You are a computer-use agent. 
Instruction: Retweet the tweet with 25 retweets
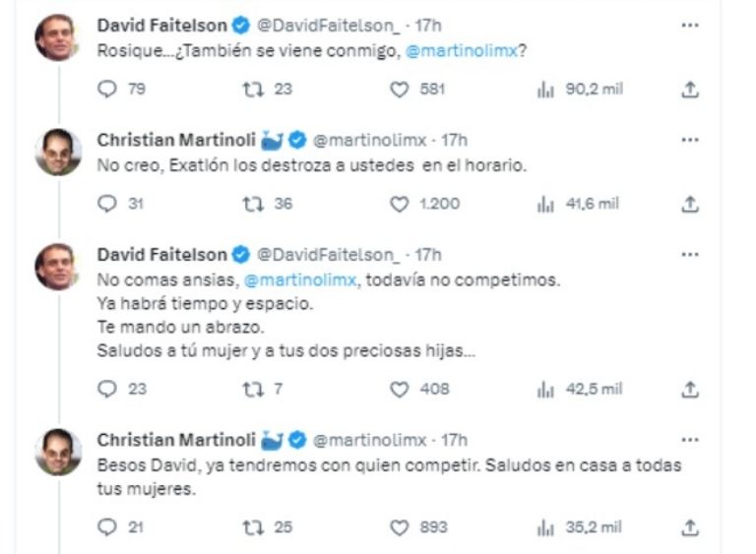click(255, 527)
